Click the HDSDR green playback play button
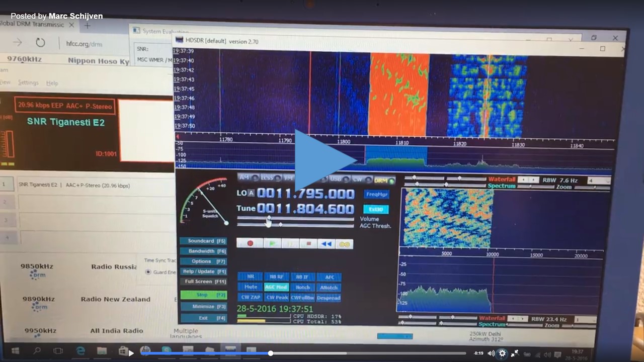 272,243
